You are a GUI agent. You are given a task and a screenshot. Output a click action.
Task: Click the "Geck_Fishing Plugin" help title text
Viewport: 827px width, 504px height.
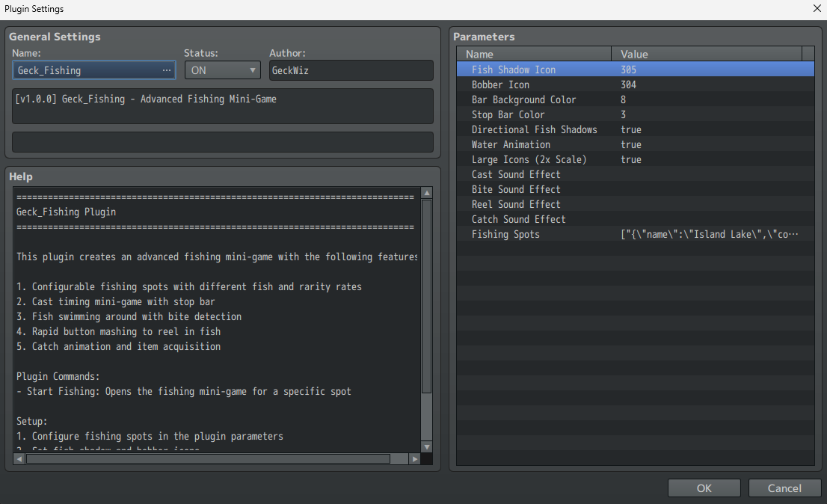[66, 212]
